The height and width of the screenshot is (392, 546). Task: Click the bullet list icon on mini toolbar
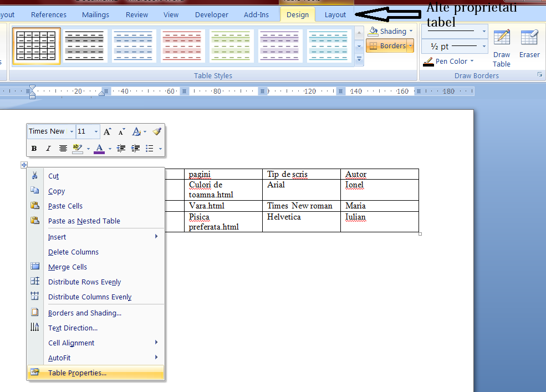tap(150, 148)
